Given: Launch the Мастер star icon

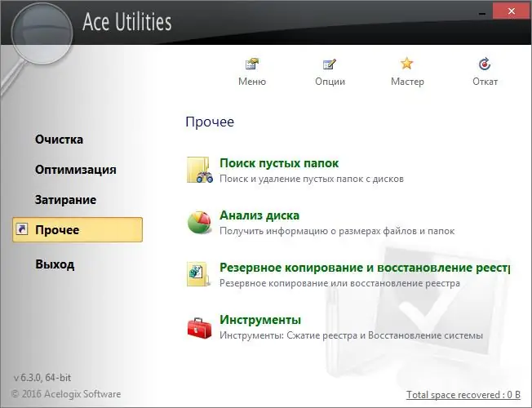Looking at the screenshot, I should pos(407,63).
